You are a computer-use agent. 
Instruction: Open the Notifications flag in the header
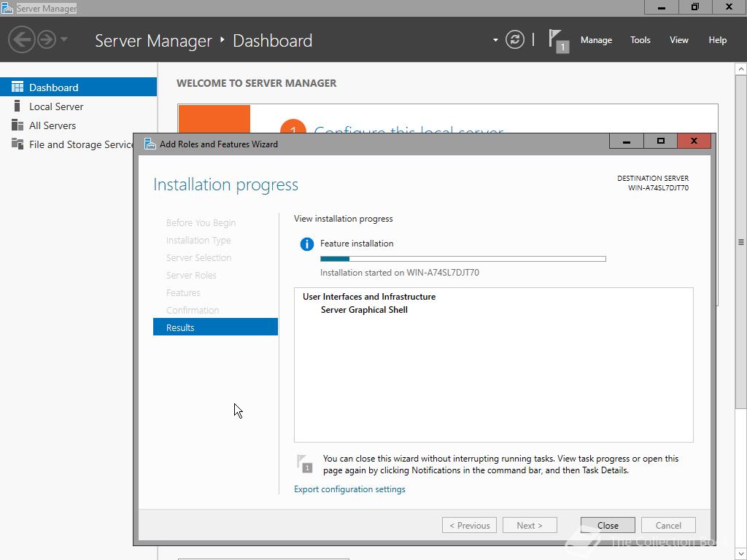pyautogui.click(x=558, y=41)
